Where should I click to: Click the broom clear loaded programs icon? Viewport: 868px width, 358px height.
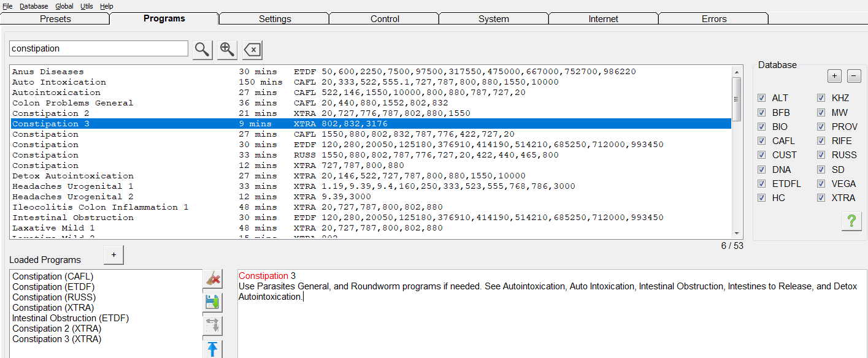click(212, 279)
